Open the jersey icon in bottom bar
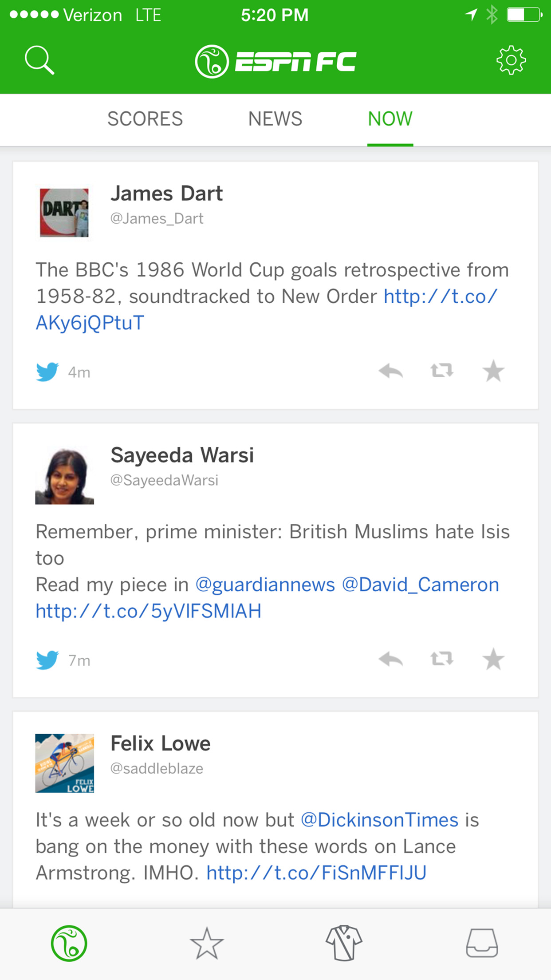Viewport: 551px width, 980px height. [344, 943]
